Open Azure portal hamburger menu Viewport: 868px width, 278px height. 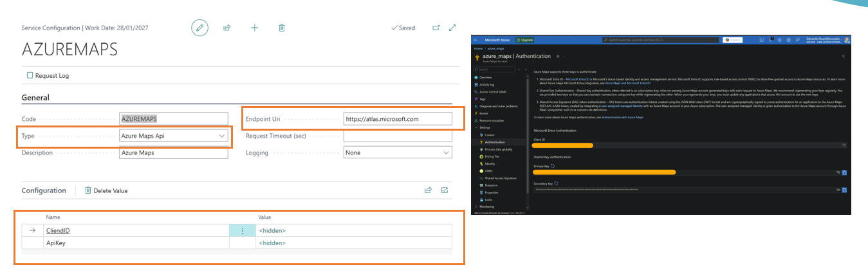pos(476,40)
